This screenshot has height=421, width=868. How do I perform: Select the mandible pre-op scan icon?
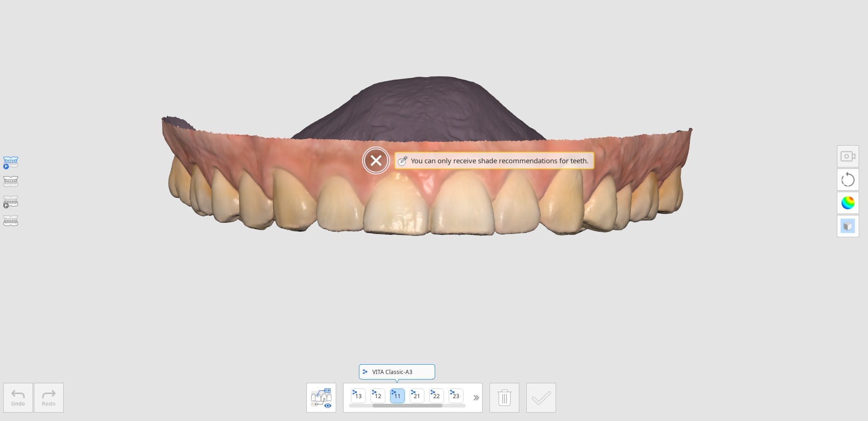pos(11,201)
